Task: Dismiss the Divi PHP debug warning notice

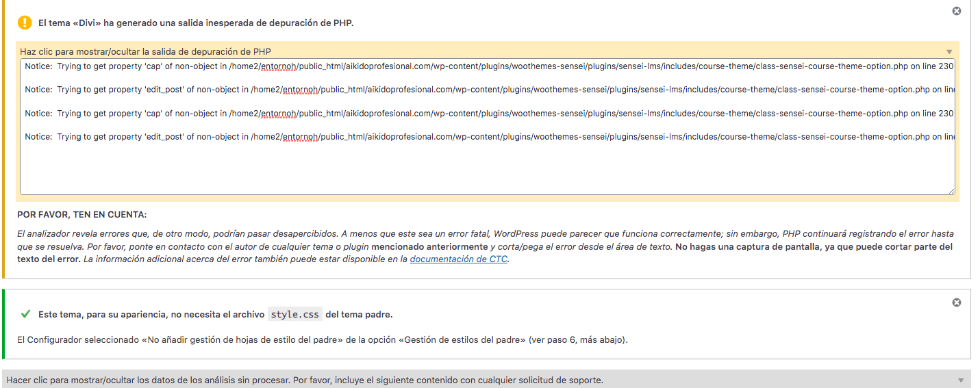Action: [957, 11]
